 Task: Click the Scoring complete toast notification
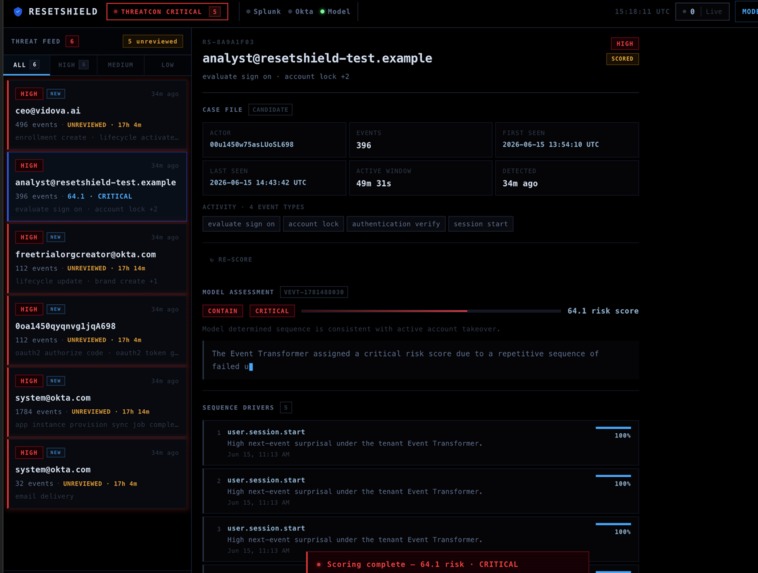[448, 564]
